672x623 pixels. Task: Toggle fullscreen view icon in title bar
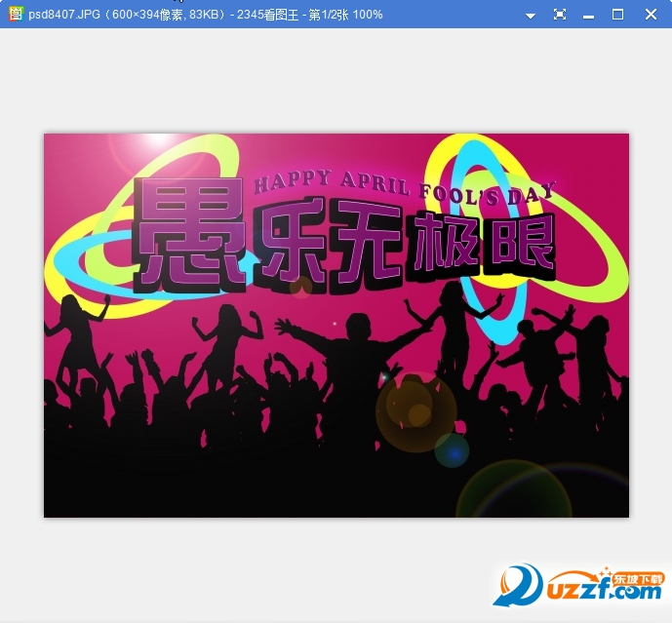click(560, 15)
